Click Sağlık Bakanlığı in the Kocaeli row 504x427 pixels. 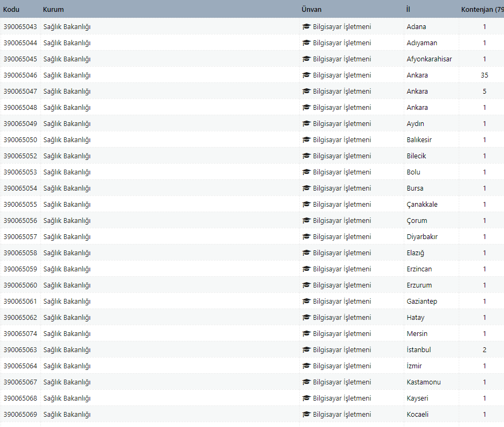pos(67,415)
